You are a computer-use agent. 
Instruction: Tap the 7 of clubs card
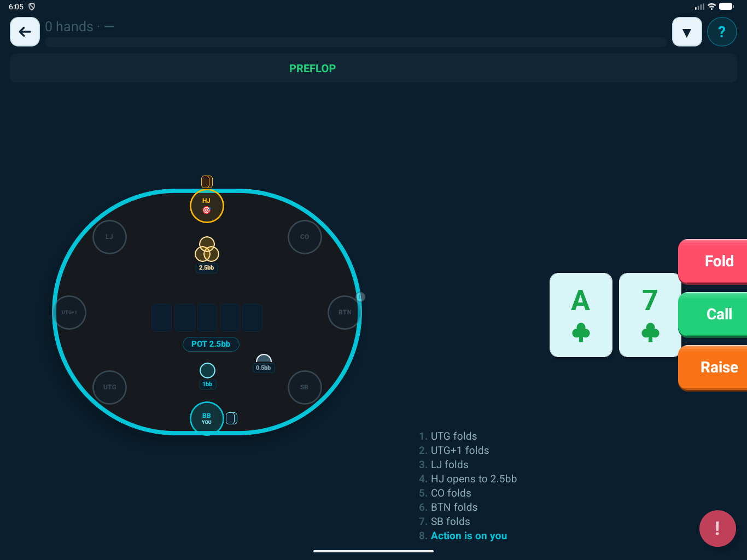tap(649, 315)
